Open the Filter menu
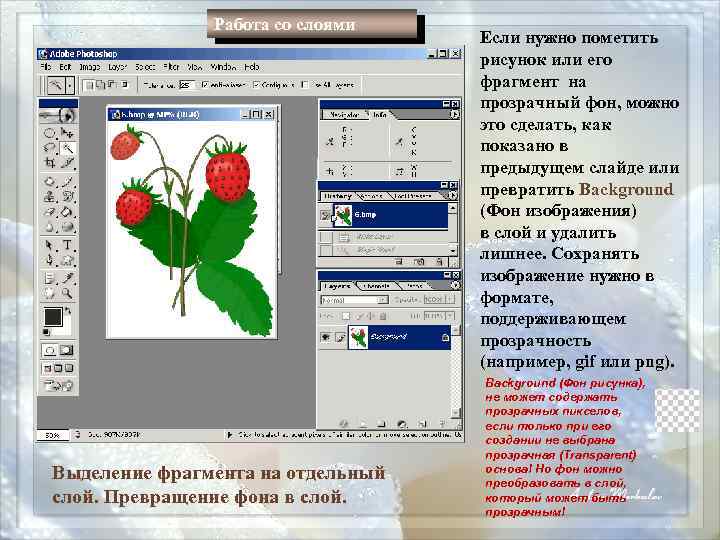This screenshot has width=720, height=540. click(x=171, y=67)
